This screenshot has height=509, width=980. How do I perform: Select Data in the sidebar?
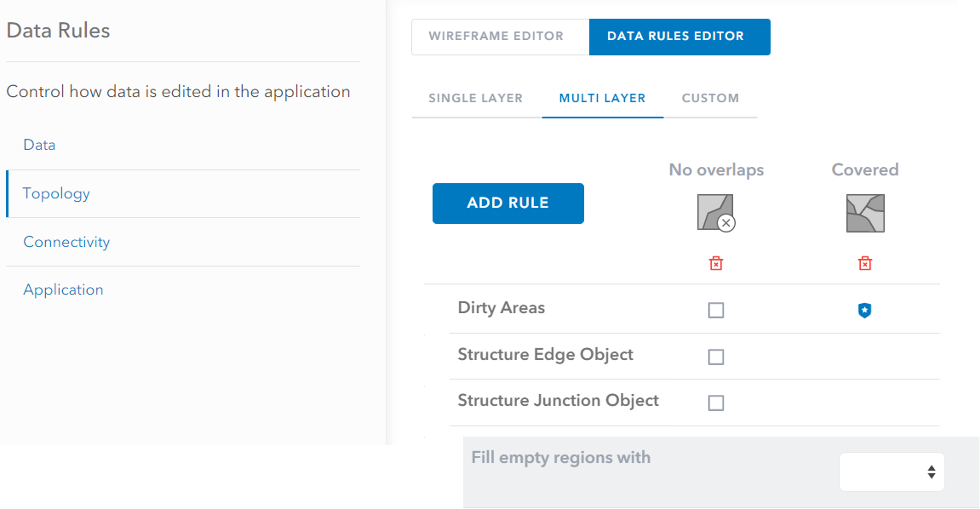tap(39, 145)
